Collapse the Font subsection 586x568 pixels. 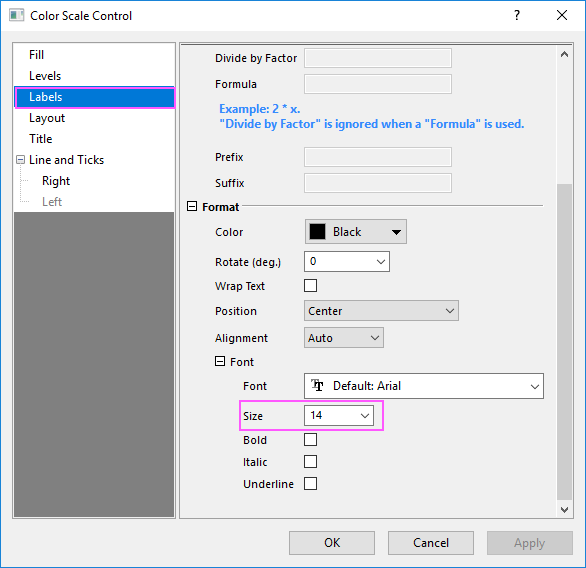pyautogui.click(x=220, y=361)
